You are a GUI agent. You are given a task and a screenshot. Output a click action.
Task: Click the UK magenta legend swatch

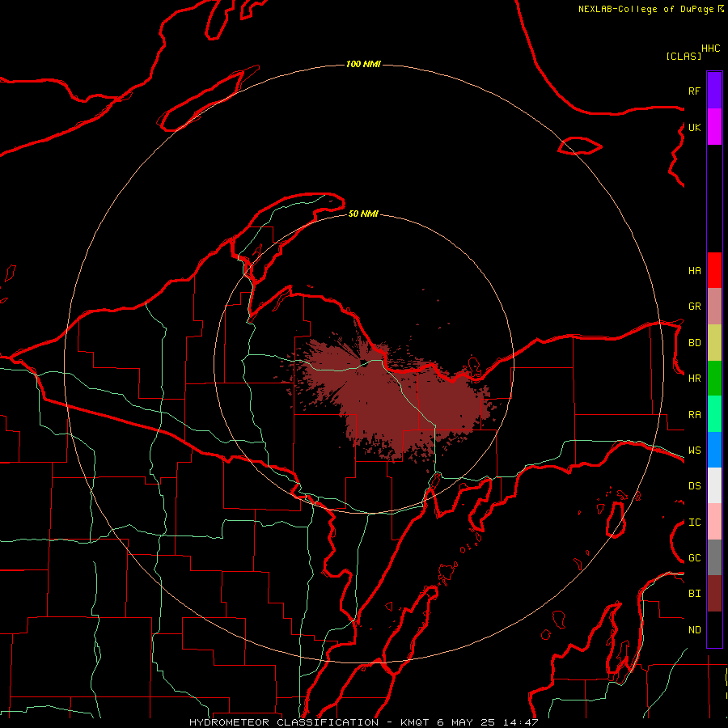coord(714,127)
